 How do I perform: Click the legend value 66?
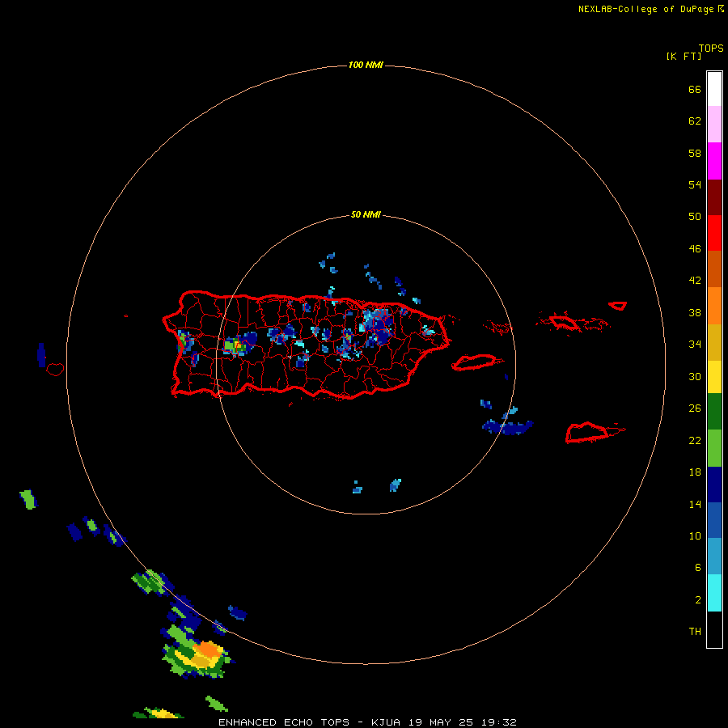pyautogui.click(x=695, y=90)
